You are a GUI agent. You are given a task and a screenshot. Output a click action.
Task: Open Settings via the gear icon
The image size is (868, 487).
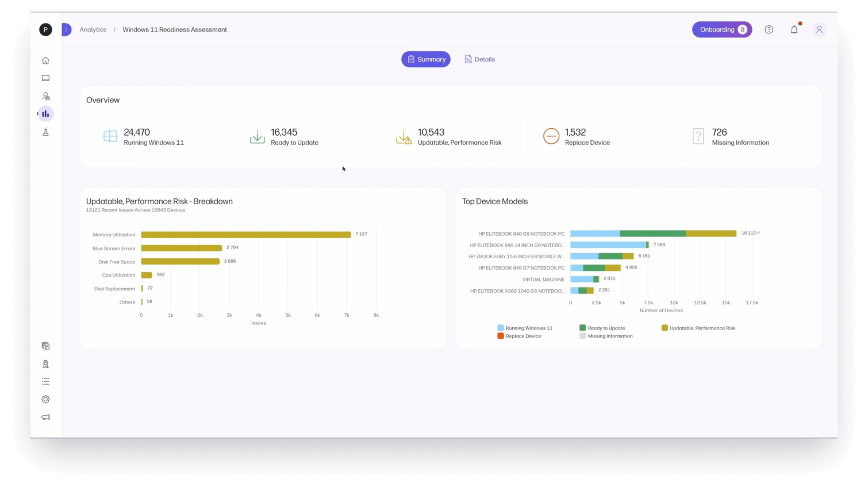click(x=45, y=399)
